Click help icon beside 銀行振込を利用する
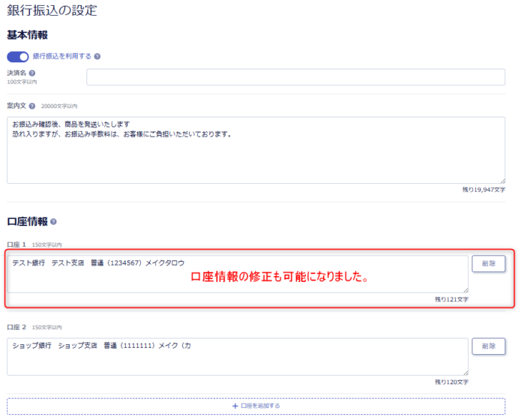Viewport: 521px width, 420px height. (97, 56)
